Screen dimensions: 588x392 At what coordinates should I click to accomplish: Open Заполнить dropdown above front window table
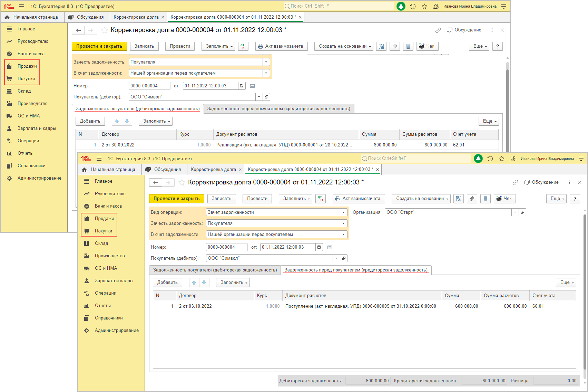coord(233,283)
